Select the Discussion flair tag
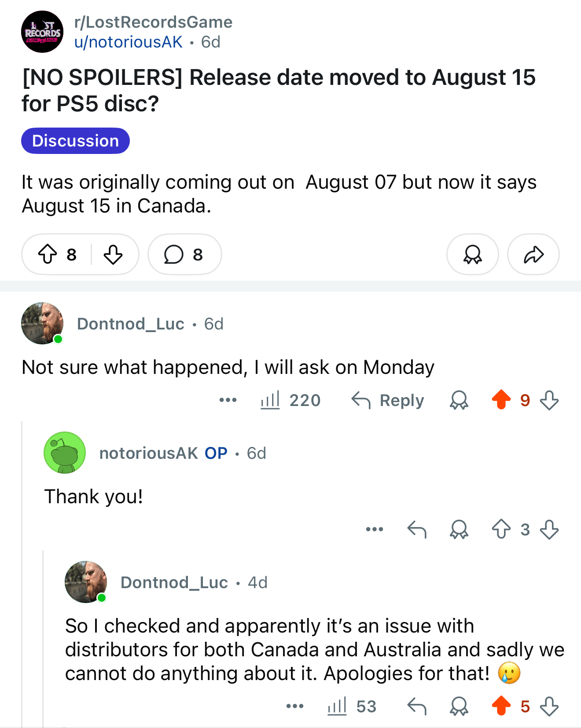Viewport: 581px width, 728px height. pyautogui.click(x=75, y=141)
